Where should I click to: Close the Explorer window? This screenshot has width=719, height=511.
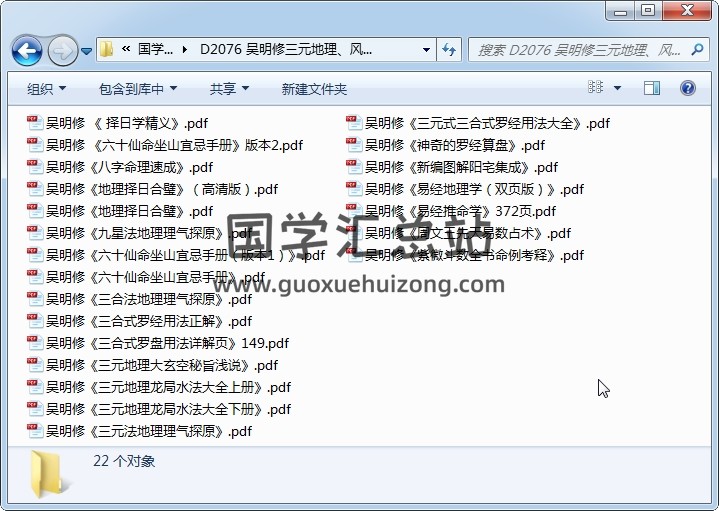(686, 11)
